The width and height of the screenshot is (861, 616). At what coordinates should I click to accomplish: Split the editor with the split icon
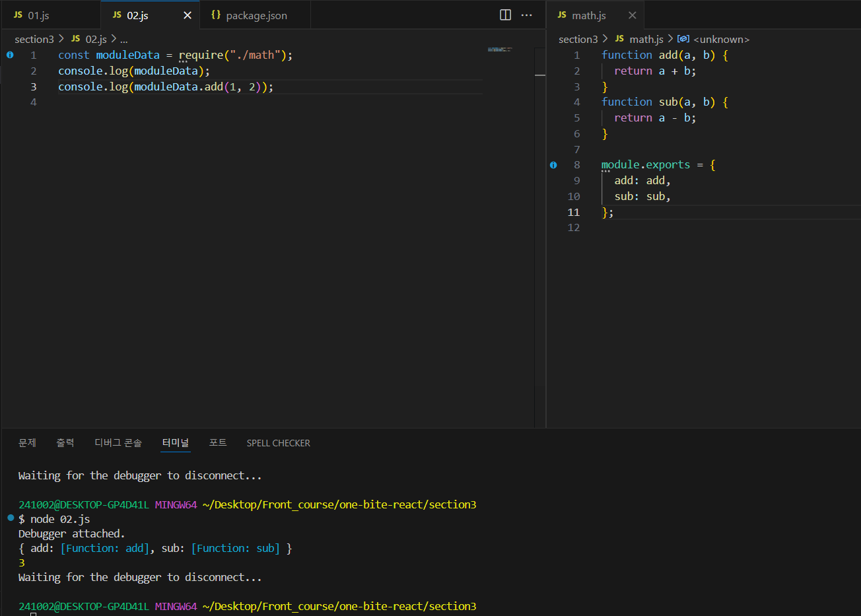506,15
